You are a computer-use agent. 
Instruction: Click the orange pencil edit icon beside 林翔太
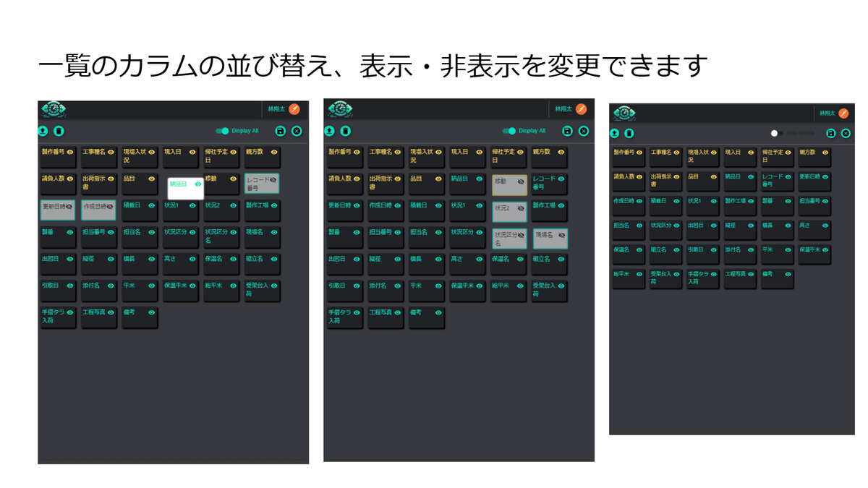[296, 111]
